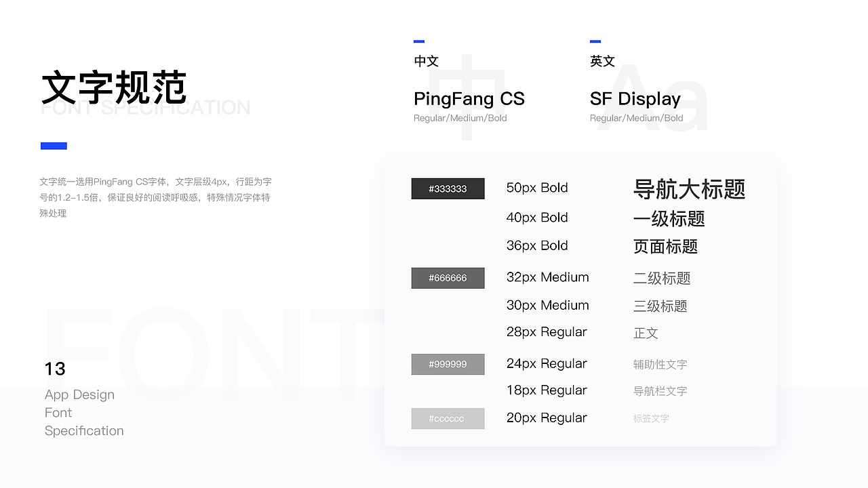The image size is (868, 488).
Task: Click the 导航栏文字 sample text
Action: (x=660, y=391)
